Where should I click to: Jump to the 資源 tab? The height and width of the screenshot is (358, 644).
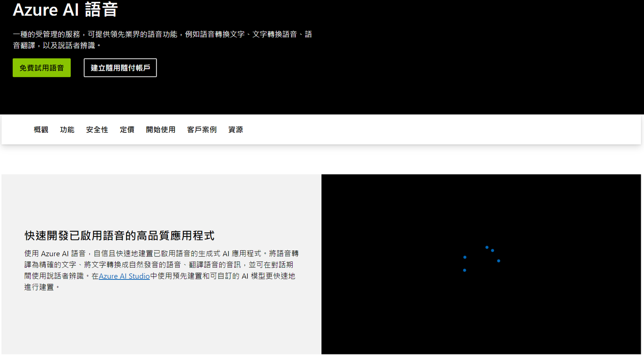tap(236, 130)
